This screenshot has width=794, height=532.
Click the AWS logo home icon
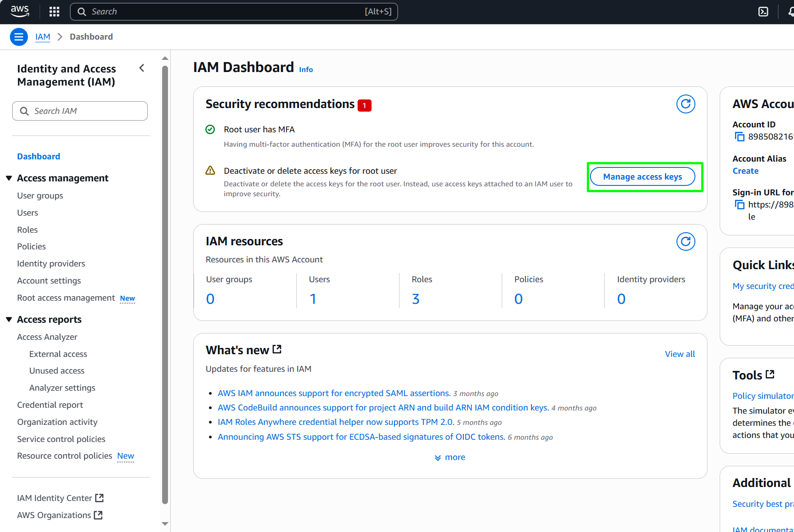click(x=20, y=11)
